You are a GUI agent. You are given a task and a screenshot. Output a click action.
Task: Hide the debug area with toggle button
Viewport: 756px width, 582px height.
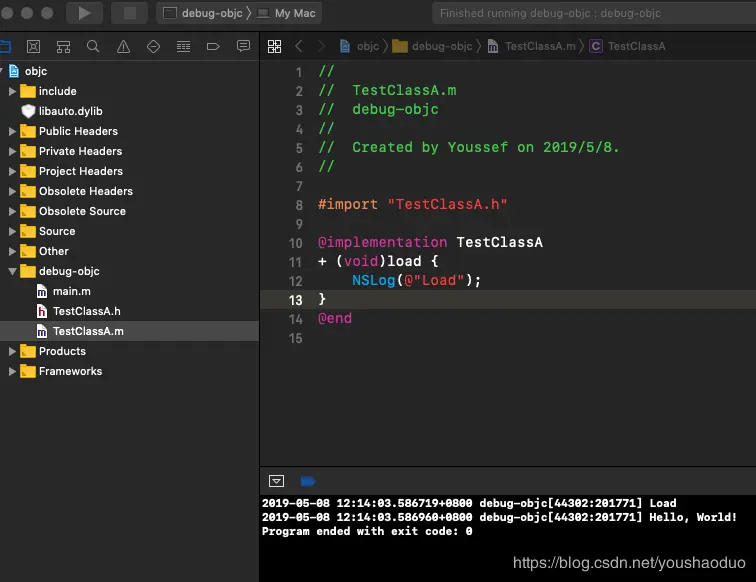(277, 481)
